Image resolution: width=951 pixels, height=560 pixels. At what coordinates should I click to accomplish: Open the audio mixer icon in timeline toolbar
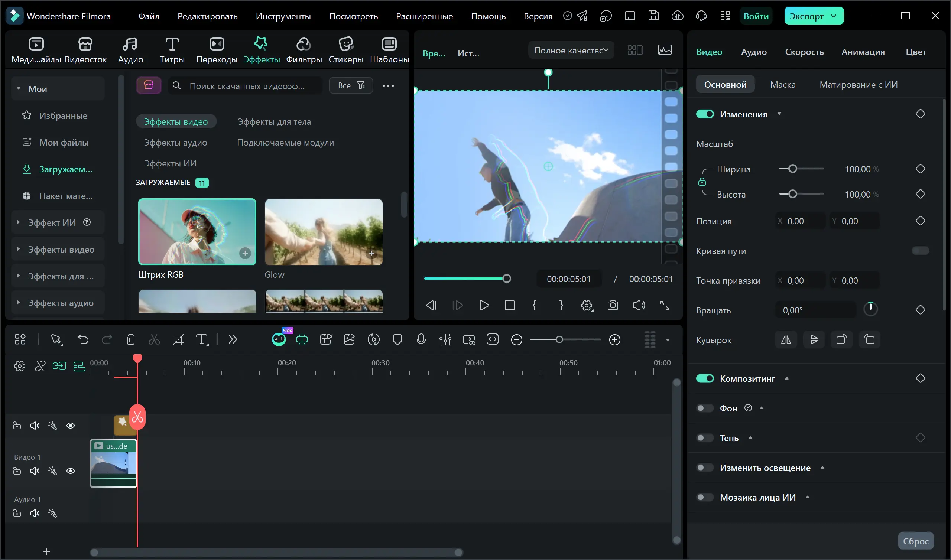[x=445, y=340]
